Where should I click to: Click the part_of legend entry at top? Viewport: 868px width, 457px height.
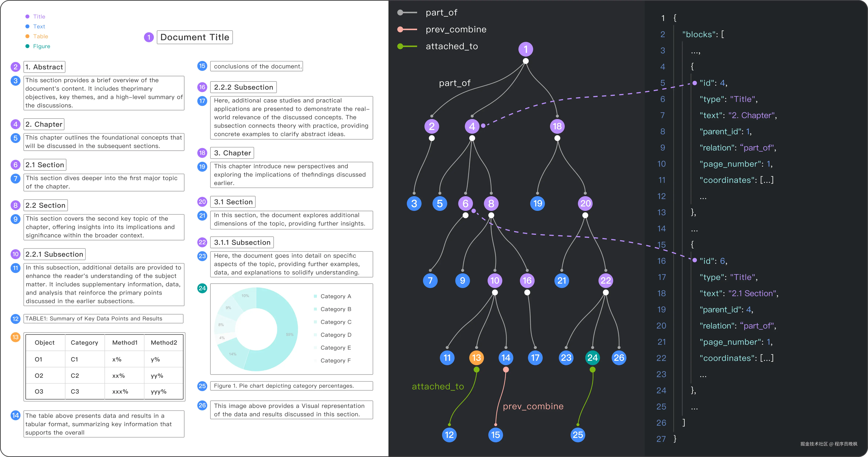click(441, 12)
